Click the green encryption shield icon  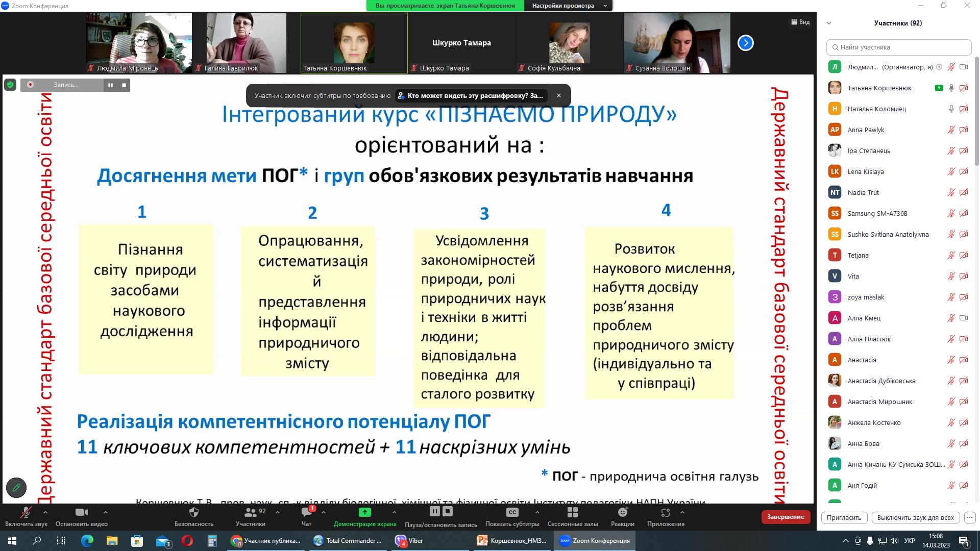pos(10,85)
